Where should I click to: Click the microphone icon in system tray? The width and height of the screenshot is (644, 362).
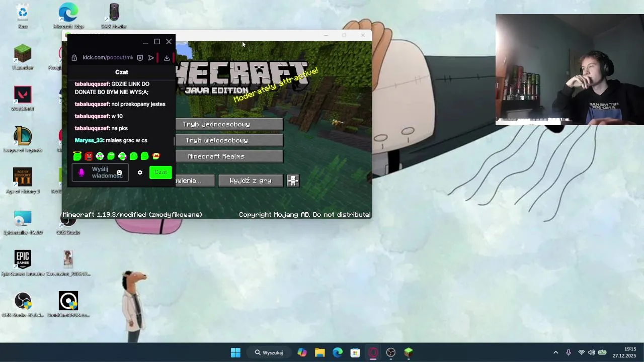(569, 352)
